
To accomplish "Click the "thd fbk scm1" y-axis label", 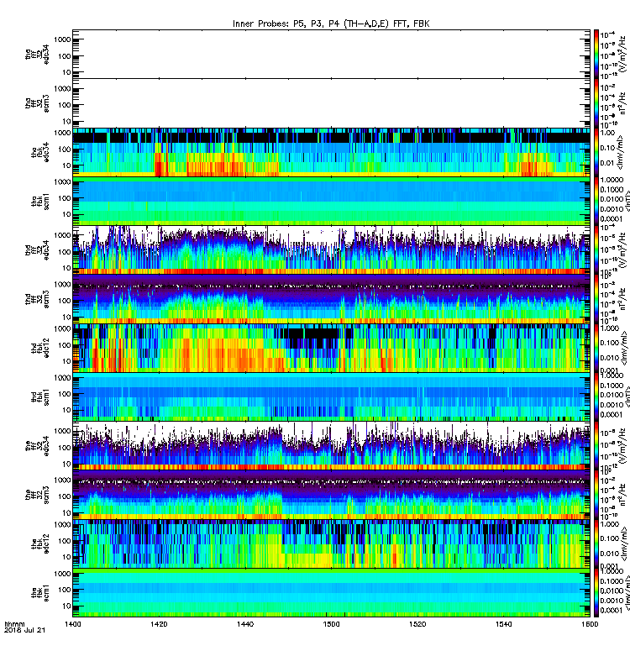I will click(x=40, y=396).
